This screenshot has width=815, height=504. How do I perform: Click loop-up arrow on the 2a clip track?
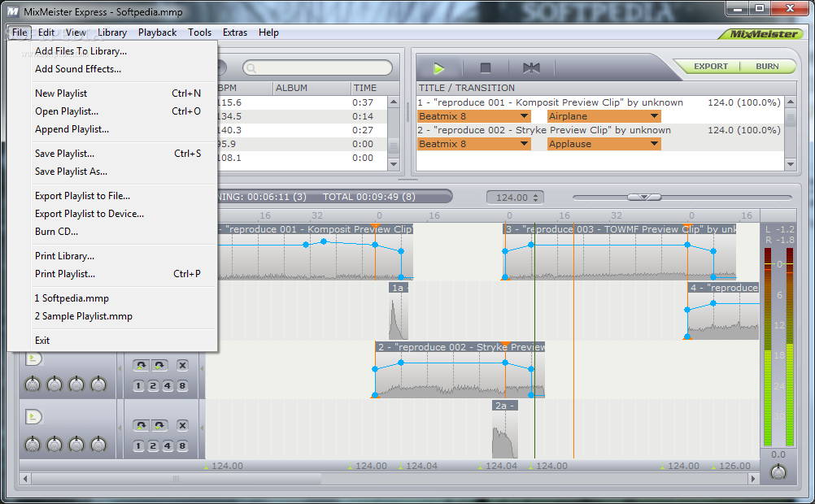click(141, 425)
